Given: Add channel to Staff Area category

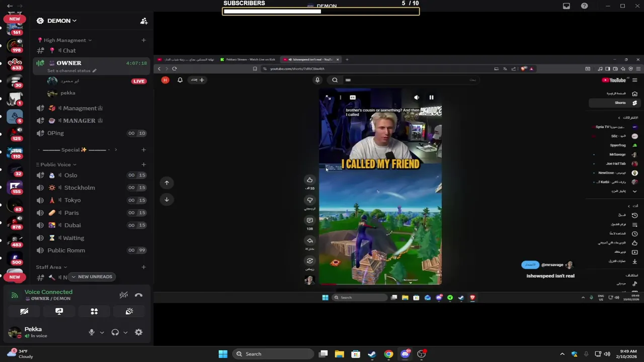Looking at the screenshot, I should point(143,267).
